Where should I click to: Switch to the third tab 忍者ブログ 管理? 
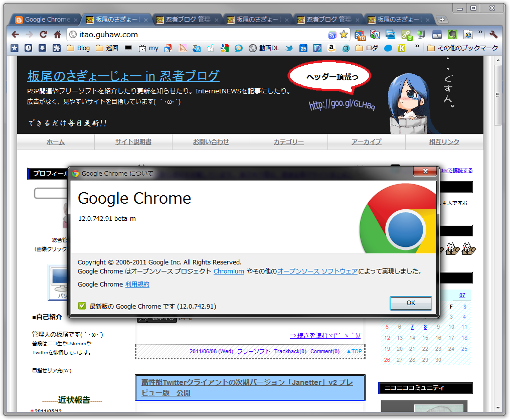[187, 20]
